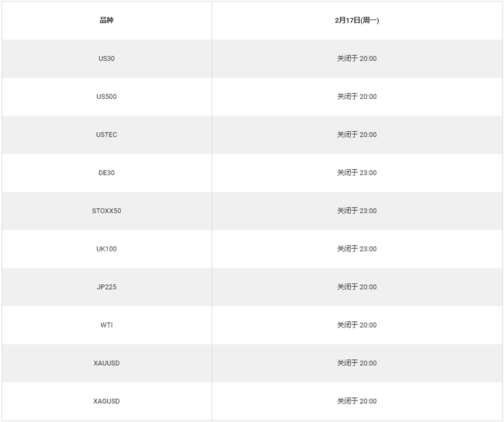Click the closing time for STOXX50
Image resolution: width=504 pixels, height=422 pixels.
[x=357, y=211]
